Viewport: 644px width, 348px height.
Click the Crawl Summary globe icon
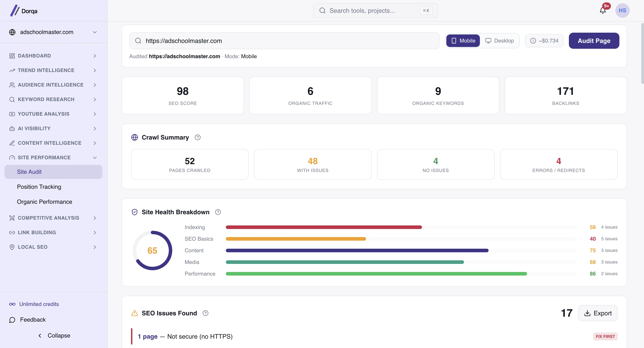134,138
